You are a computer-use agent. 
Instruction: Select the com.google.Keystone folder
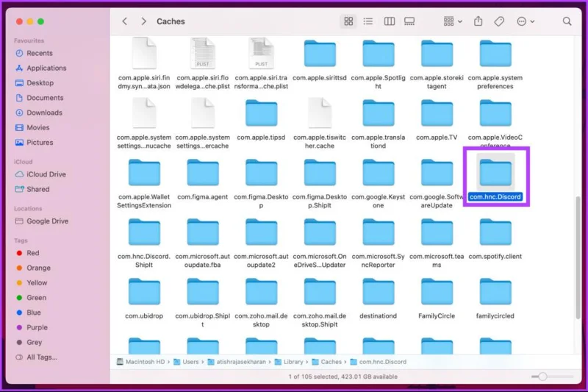(x=378, y=183)
